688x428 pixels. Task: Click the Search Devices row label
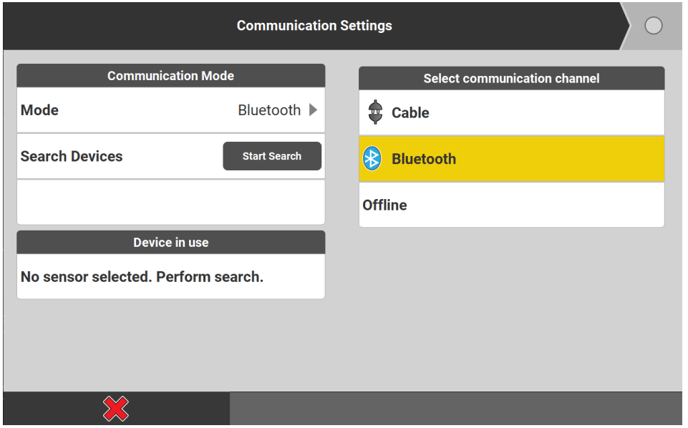(72, 156)
